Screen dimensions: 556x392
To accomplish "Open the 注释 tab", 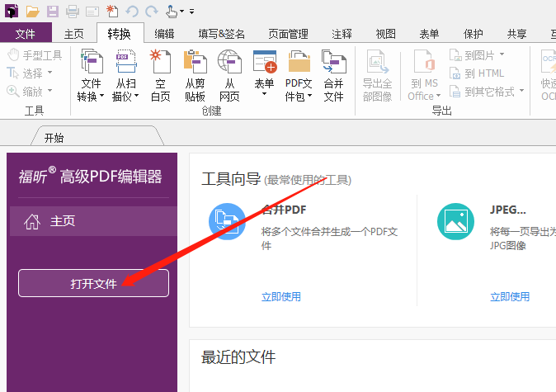I will pyautogui.click(x=342, y=34).
